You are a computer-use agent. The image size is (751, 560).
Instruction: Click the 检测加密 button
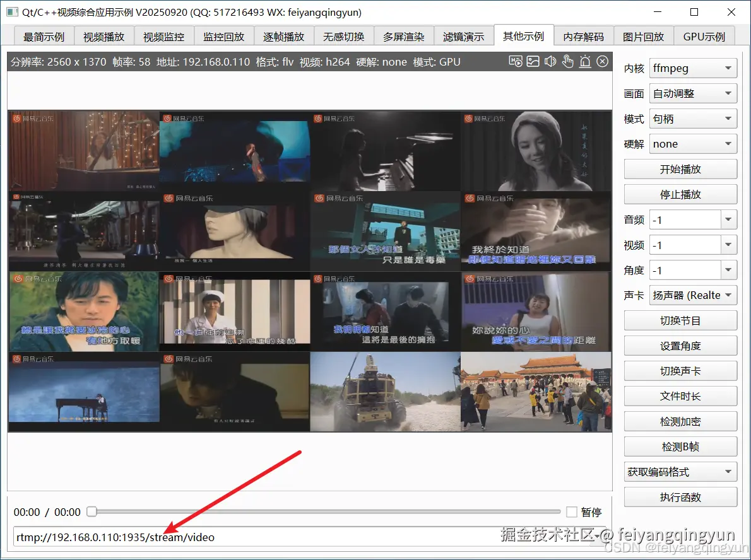coord(680,421)
